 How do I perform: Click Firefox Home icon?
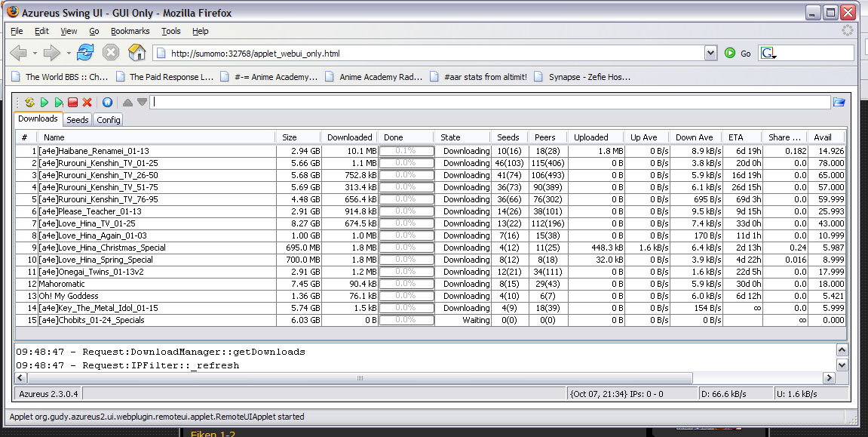pyautogui.click(x=136, y=53)
